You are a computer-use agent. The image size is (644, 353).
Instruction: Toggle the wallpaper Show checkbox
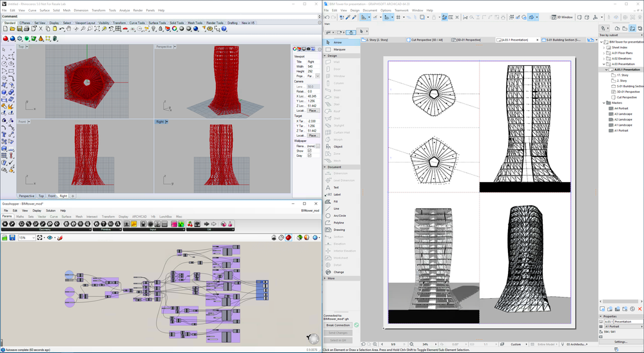[x=309, y=151]
